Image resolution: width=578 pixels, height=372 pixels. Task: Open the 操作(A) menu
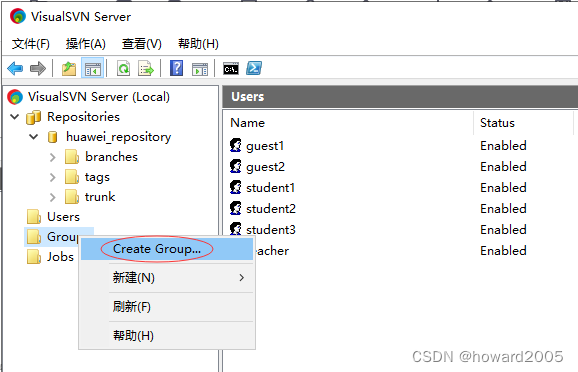(x=86, y=44)
